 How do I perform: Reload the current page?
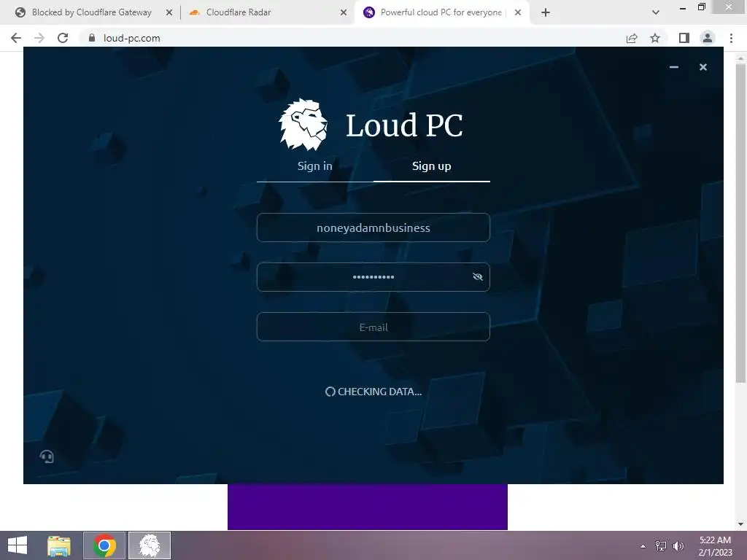[63, 38]
